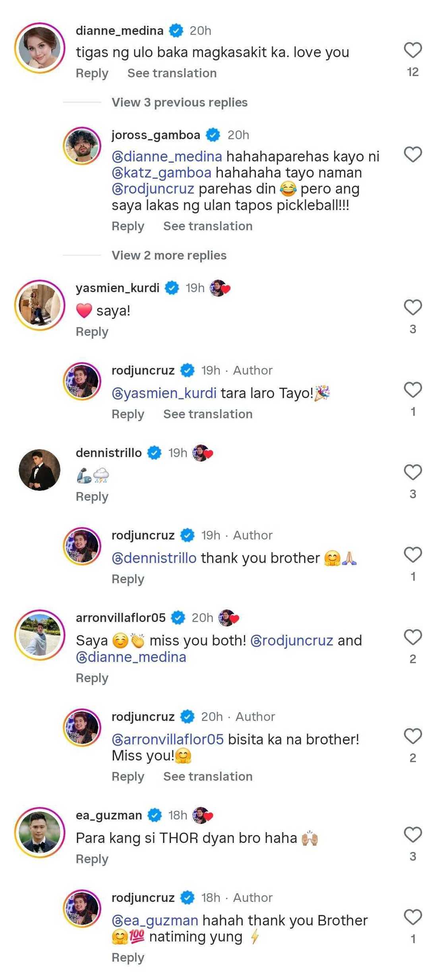This screenshot has width=445, height=980.
Task: Toggle like on rodjuncruz's reply to dennistrillo
Action: [413, 555]
